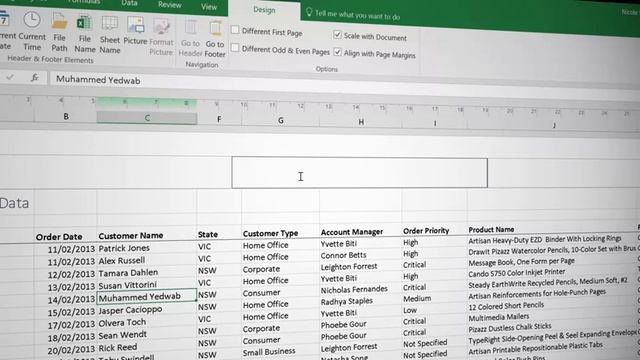The image size is (640, 360).
Task: Select column H header
Action: 361,122
